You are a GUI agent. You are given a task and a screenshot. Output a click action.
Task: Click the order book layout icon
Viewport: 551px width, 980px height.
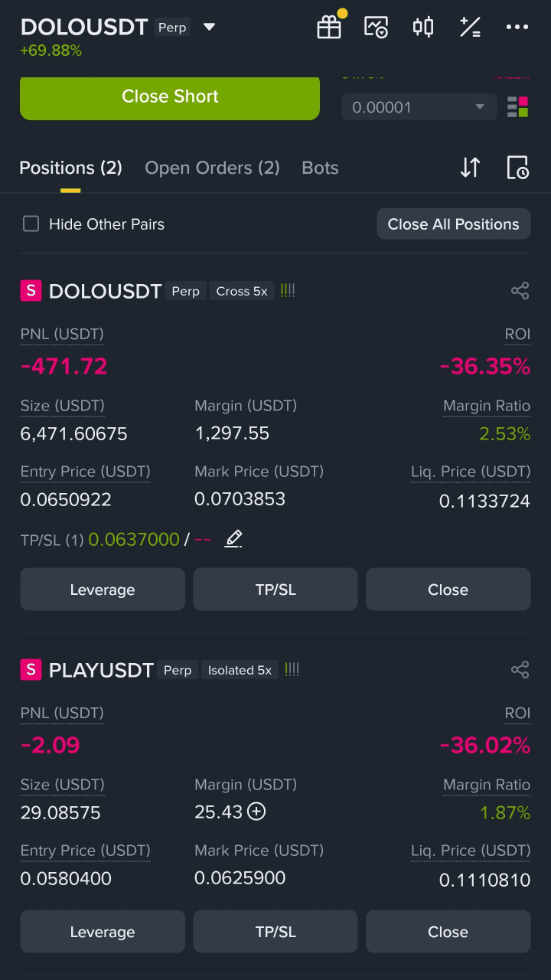pos(518,107)
